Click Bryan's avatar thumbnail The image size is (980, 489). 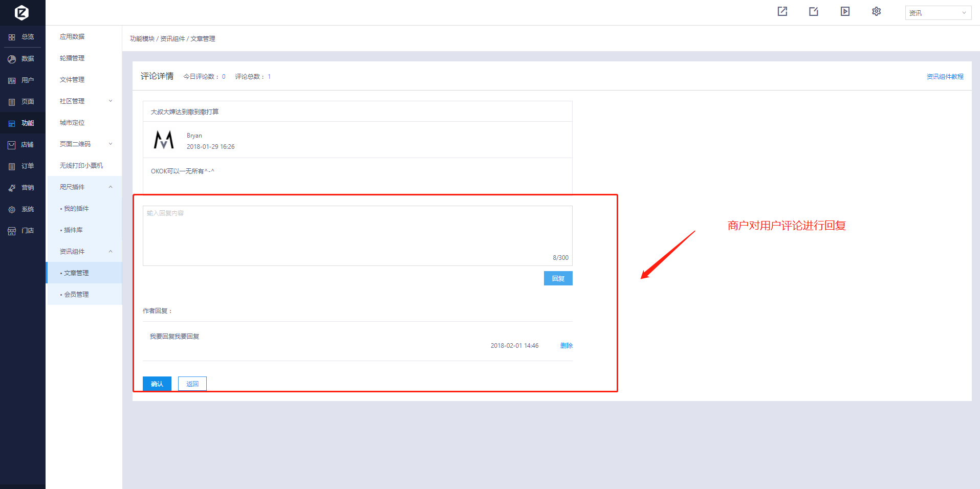click(x=164, y=140)
